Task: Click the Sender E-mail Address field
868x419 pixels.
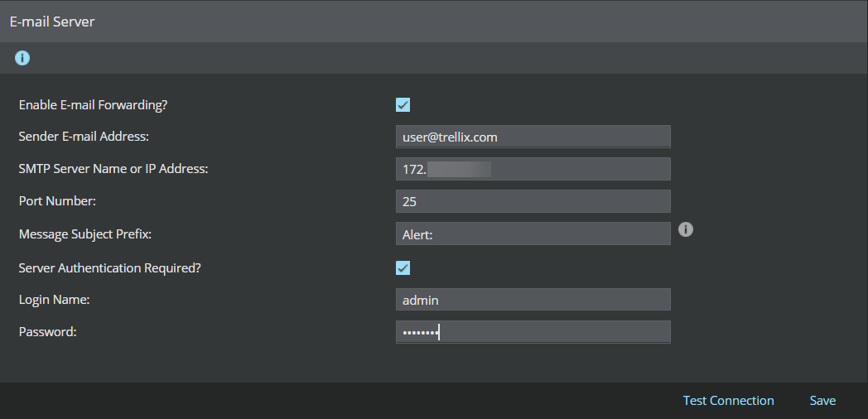Action: [x=533, y=137]
